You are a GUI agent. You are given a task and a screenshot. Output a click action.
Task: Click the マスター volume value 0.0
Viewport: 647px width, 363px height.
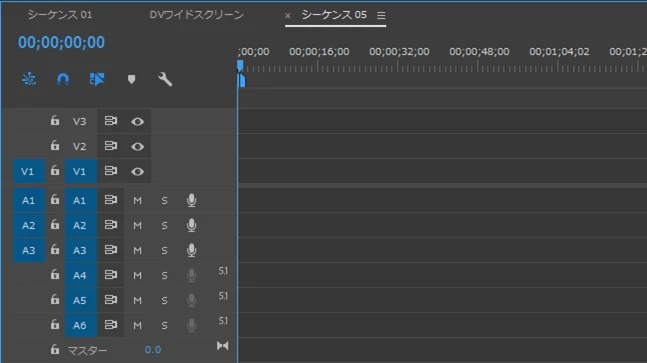tap(153, 350)
